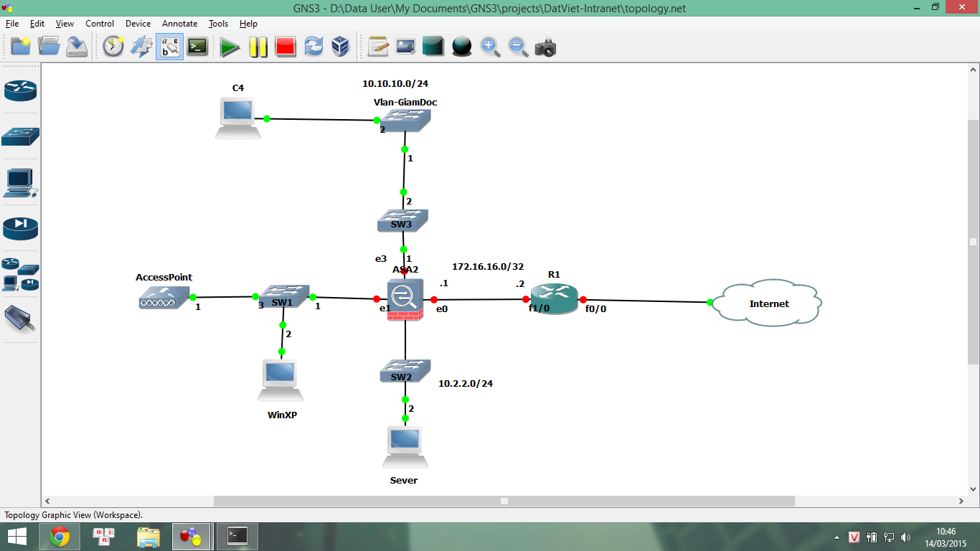980x551 pixels.
Task: Click the horizontal scrollbar thumb
Action: (x=504, y=501)
